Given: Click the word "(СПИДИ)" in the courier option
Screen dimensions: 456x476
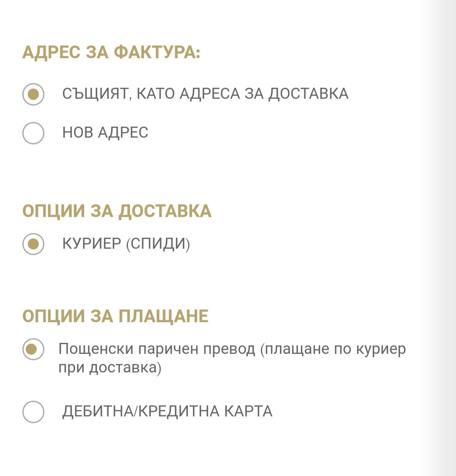Looking at the screenshot, I should tap(158, 244).
